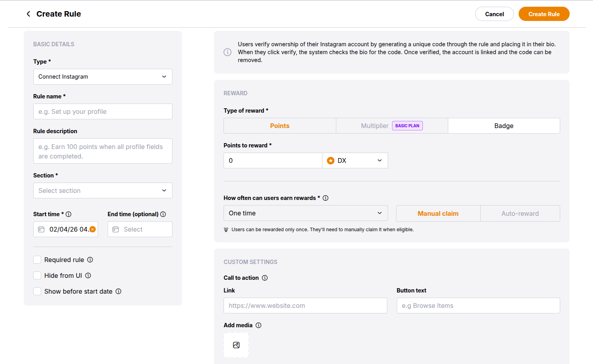593x364 pixels.
Task: Switch to the Auto-reward option
Action: point(520,213)
